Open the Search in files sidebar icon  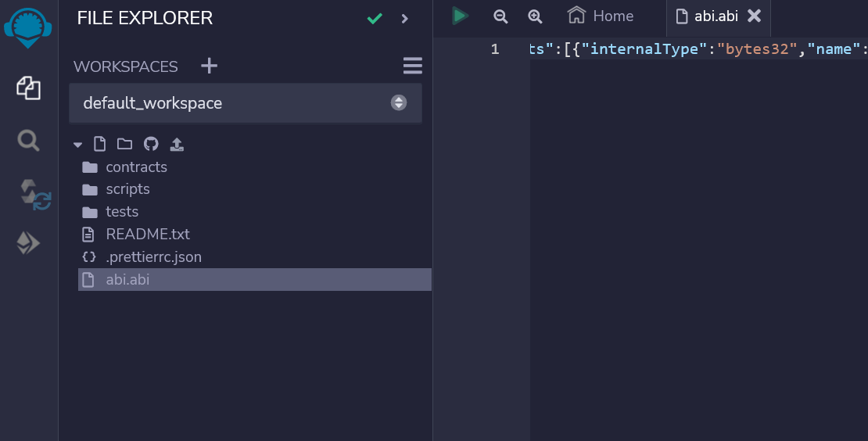click(x=28, y=141)
